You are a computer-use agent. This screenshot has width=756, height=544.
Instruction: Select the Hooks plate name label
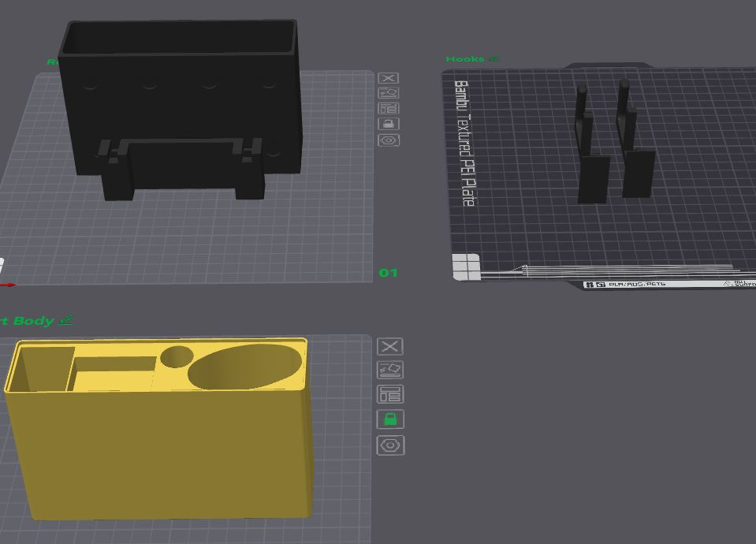point(465,59)
